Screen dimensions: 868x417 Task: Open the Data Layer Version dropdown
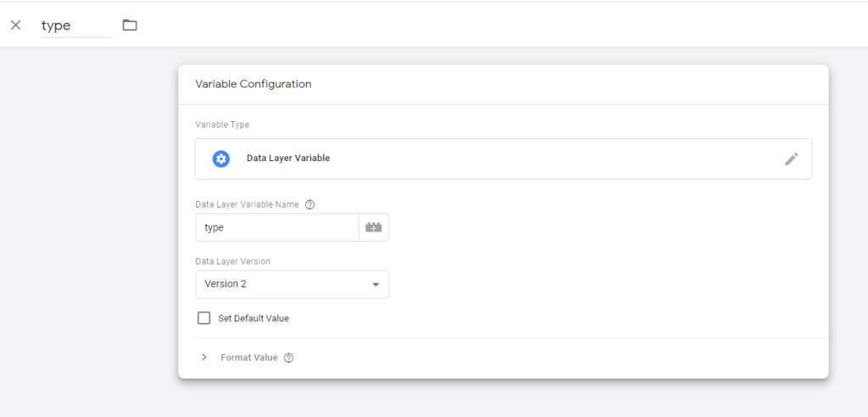point(292,284)
